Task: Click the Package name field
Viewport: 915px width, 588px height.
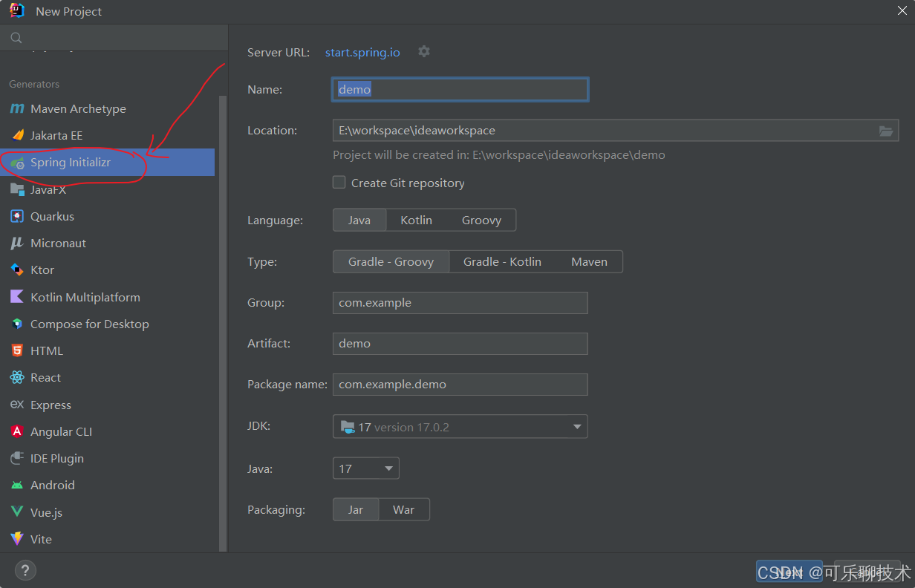Action: [460, 385]
